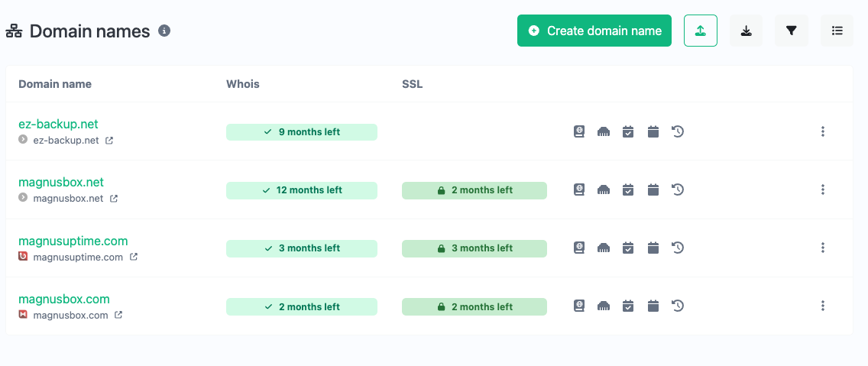Click the Domain name column header
This screenshot has width=868, height=366.
click(x=55, y=84)
